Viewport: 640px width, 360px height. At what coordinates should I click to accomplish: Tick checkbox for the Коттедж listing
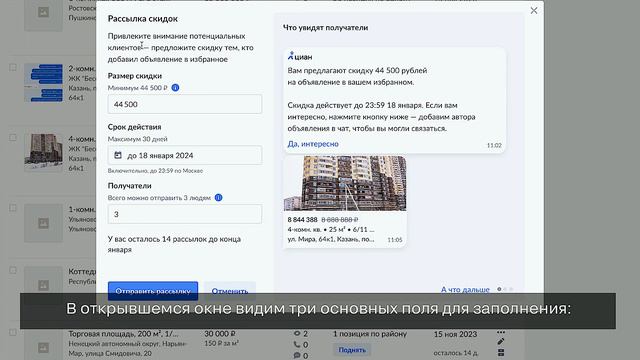pyautogui.click(x=13, y=270)
